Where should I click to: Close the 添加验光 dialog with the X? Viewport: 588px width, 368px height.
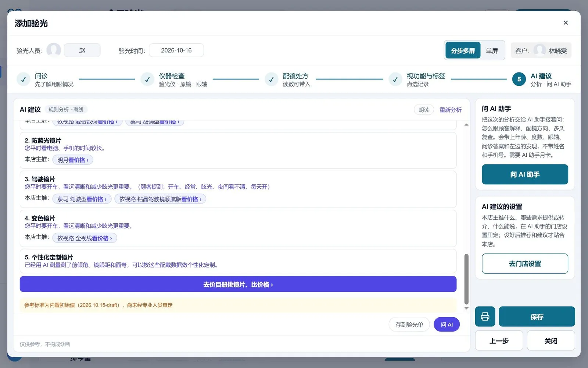coord(566,23)
